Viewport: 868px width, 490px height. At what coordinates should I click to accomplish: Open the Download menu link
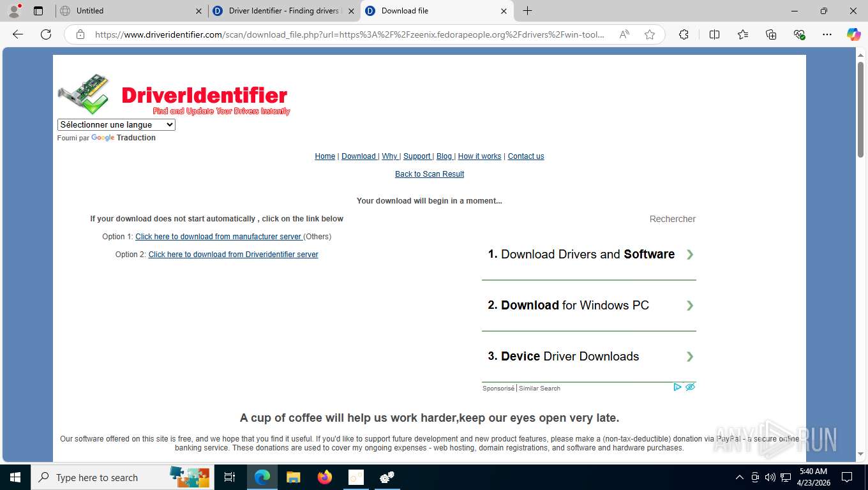(359, 156)
